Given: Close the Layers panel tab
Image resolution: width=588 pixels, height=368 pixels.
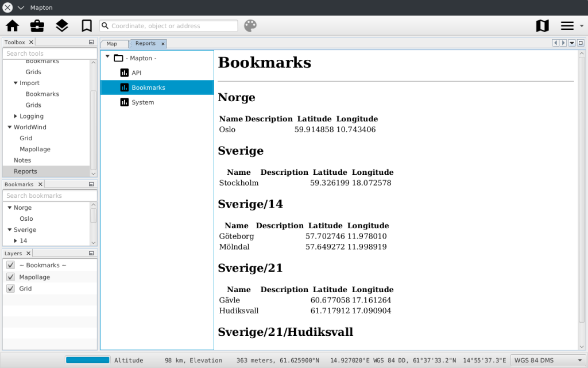Looking at the screenshot, I should tap(28, 253).
